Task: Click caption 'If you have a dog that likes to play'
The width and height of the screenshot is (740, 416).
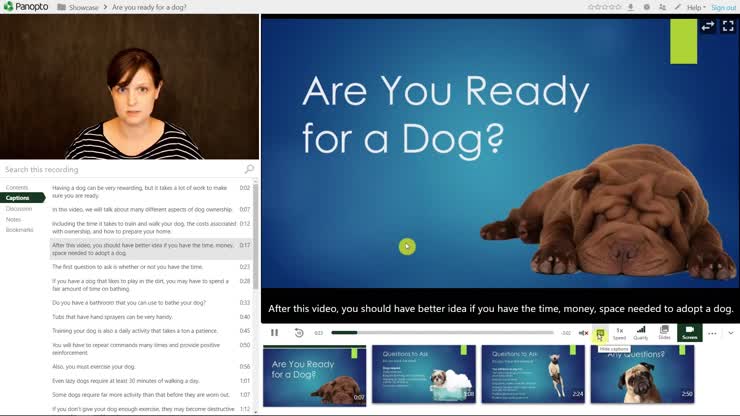Action: point(150,285)
